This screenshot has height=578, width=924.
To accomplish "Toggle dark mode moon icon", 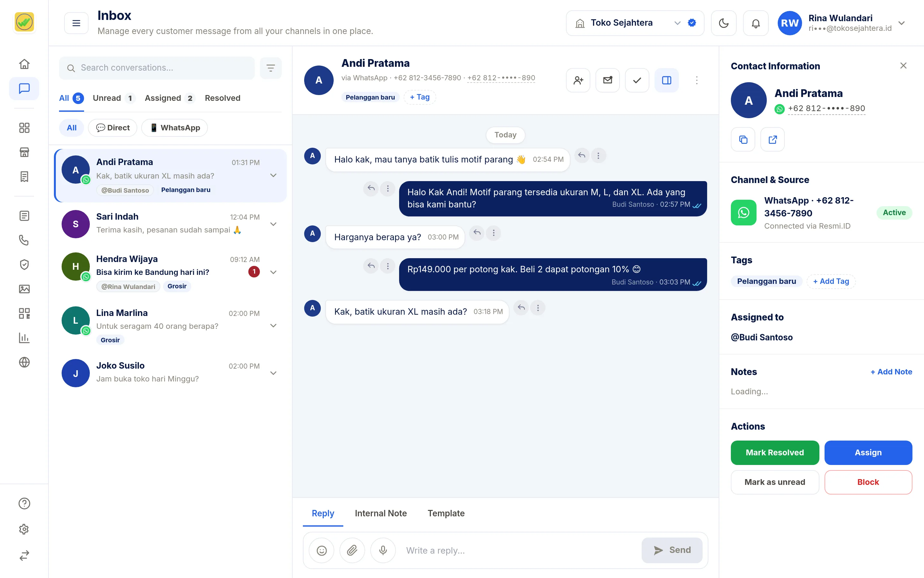I will pyautogui.click(x=723, y=23).
